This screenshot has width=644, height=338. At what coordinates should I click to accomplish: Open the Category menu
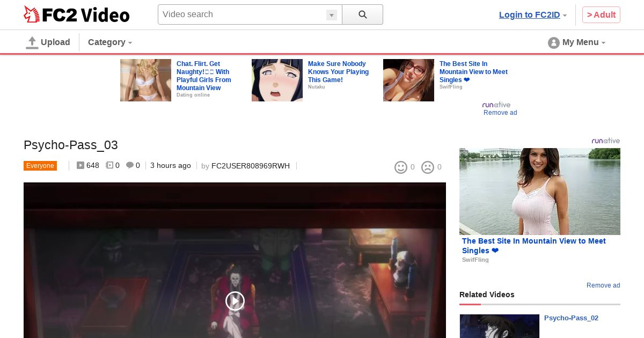click(x=110, y=42)
